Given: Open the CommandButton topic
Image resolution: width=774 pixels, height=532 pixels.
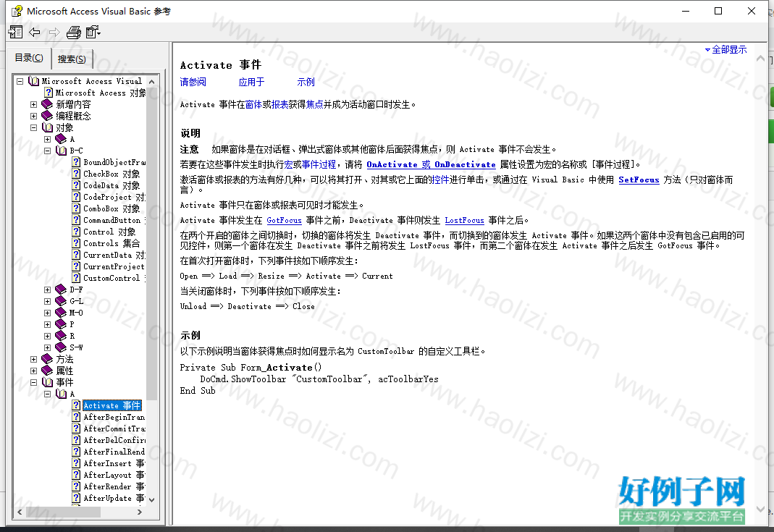Looking at the screenshot, I should (114, 220).
